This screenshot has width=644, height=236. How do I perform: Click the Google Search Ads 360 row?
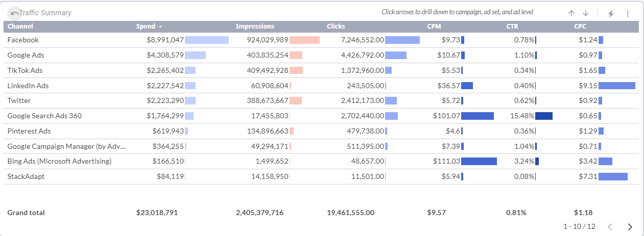pyautogui.click(x=44, y=116)
